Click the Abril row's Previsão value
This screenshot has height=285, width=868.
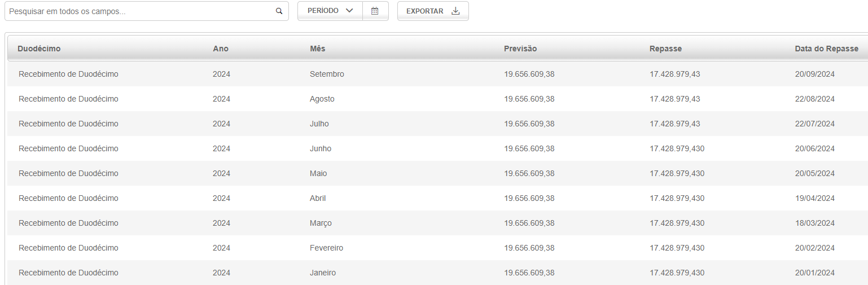coord(529,198)
